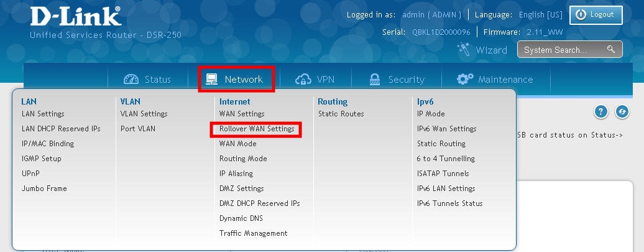Click the help question mark icon
Viewport: 644px width, 252px height.
[x=600, y=112]
